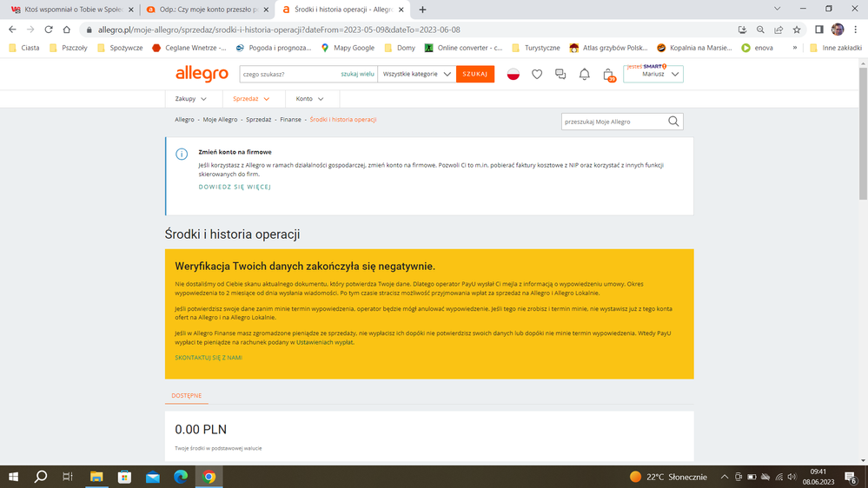The width and height of the screenshot is (868, 488).
Task: Select the DOSTĘPNE tab
Action: tap(187, 396)
